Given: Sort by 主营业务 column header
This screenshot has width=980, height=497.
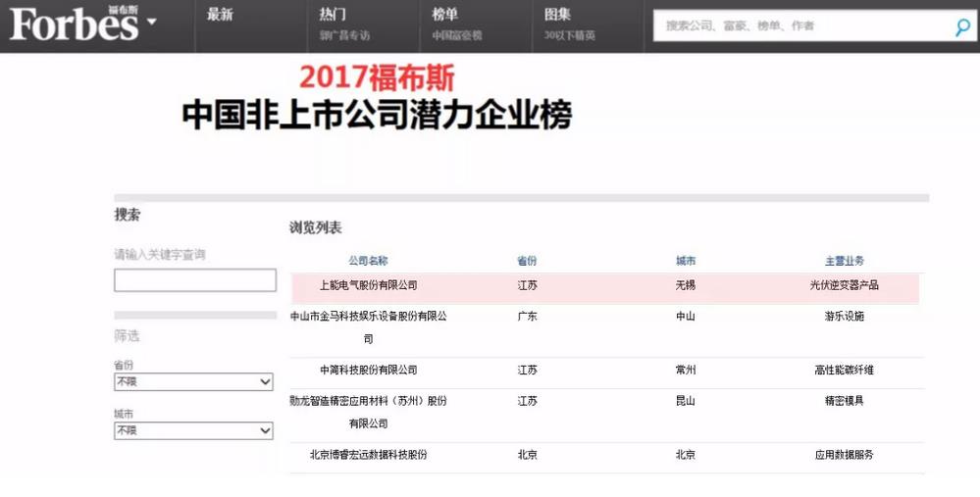Looking at the screenshot, I should click(844, 261).
